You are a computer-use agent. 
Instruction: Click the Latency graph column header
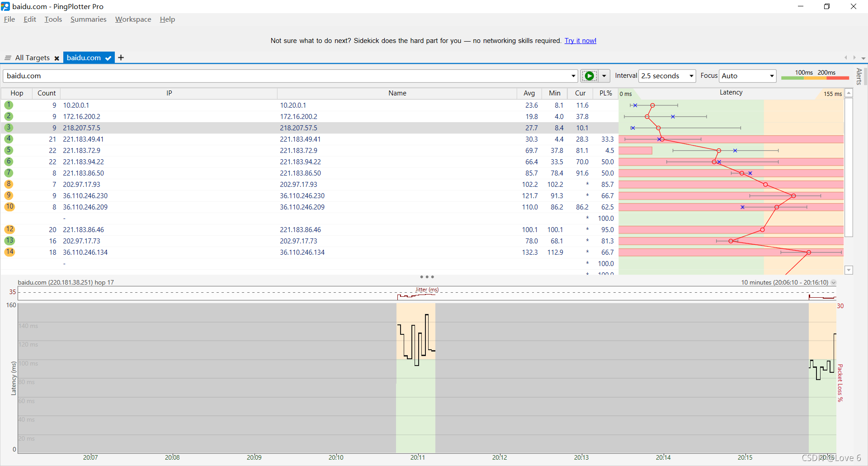click(x=731, y=93)
